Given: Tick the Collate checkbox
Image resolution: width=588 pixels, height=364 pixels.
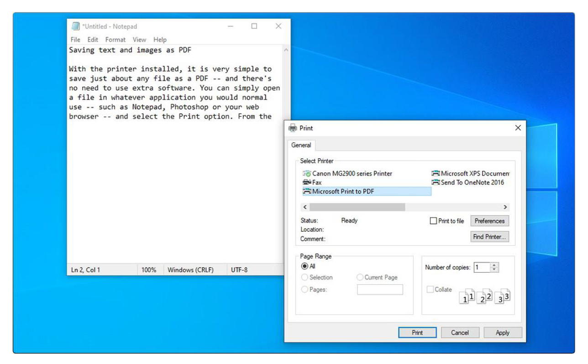Looking at the screenshot, I should [x=430, y=290].
